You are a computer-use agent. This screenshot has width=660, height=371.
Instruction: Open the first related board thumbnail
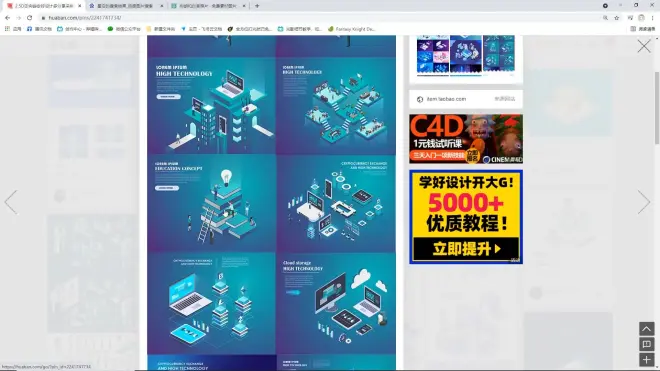click(x=433, y=54)
